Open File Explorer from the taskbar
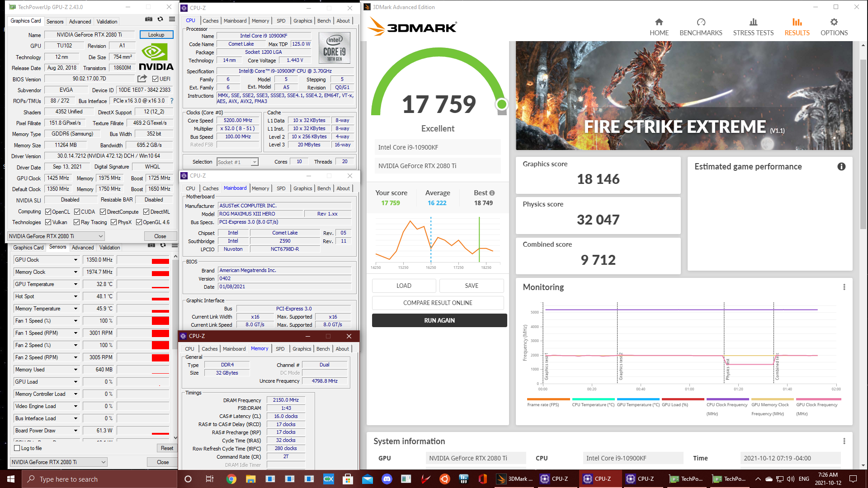Viewport: 868px width, 488px height. pos(250,479)
